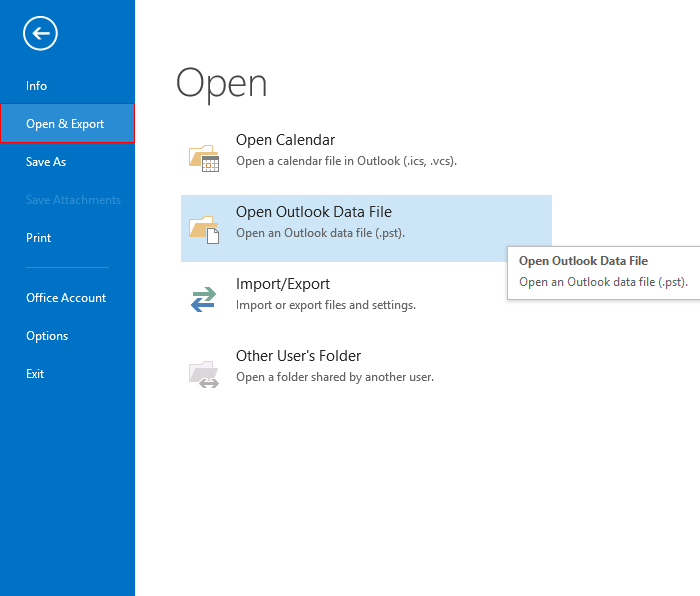Click the Open Calendar title
The width and height of the screenshot is (700, 596).
tap(285, 140)
